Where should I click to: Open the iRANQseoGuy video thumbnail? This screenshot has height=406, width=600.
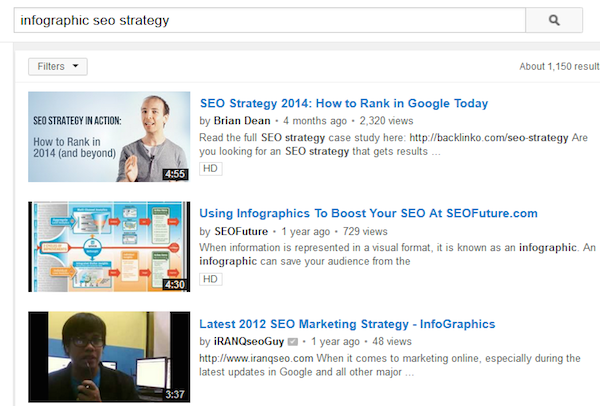coord(109,357)
